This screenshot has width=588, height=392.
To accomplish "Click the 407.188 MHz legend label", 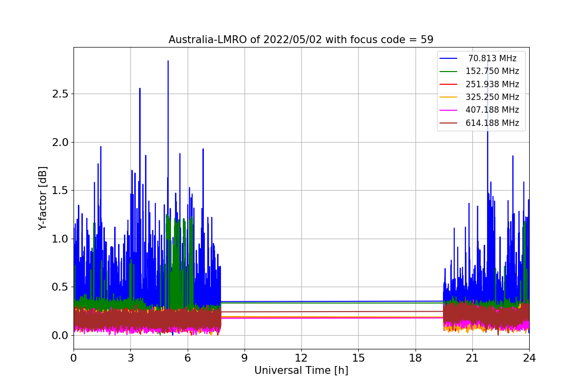I will tap(492, 110).
